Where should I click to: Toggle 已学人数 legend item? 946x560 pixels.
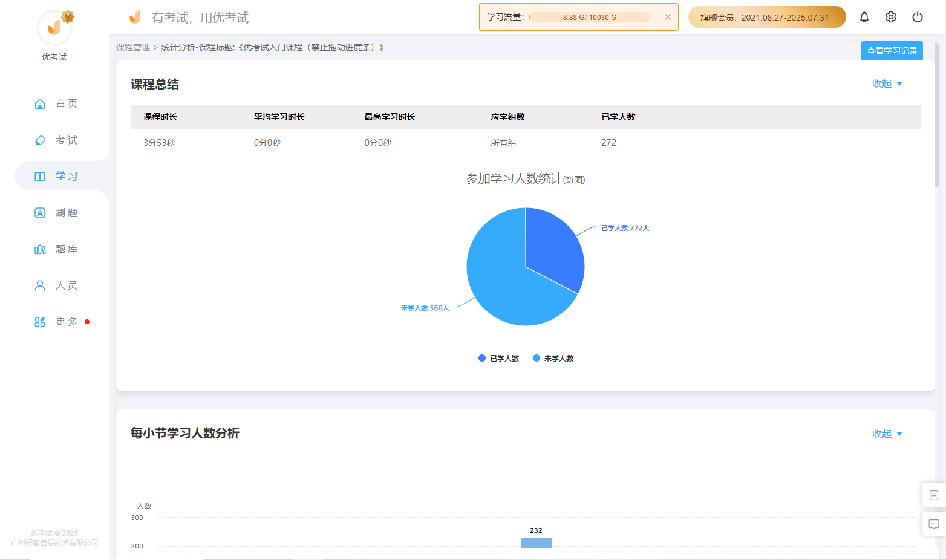[x=499, y=358]
